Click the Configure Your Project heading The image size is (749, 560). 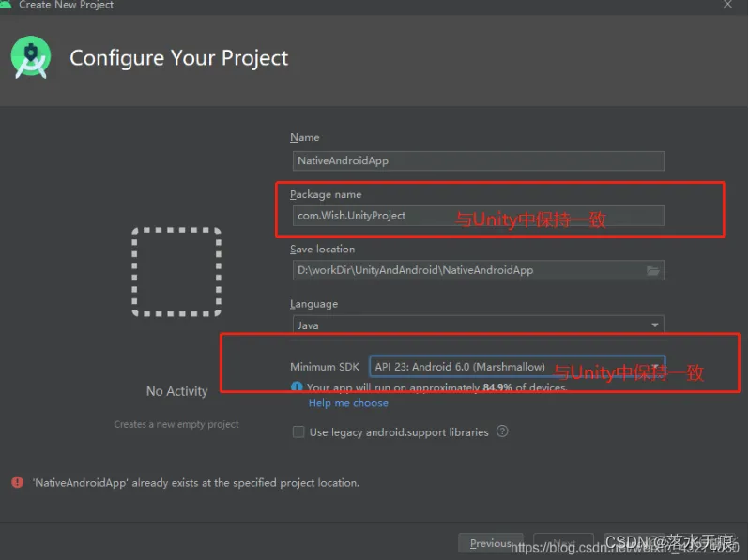point(179,58)
